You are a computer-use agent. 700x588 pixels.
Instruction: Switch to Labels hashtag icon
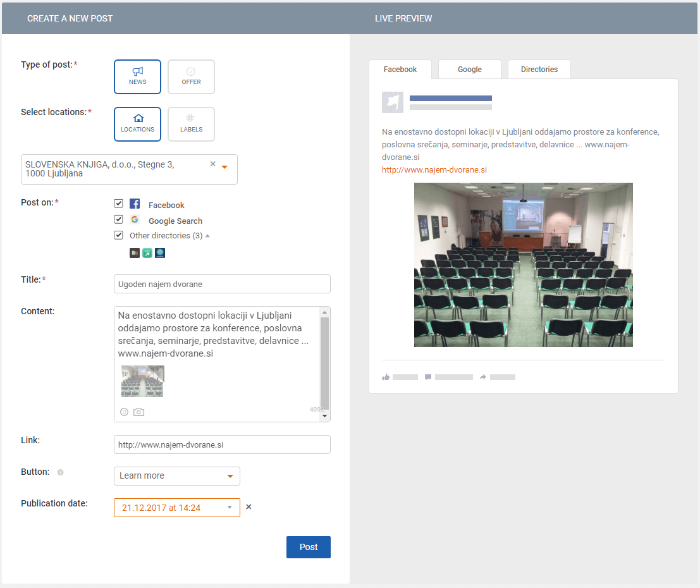pyautogui.click(x=191, y=119)
